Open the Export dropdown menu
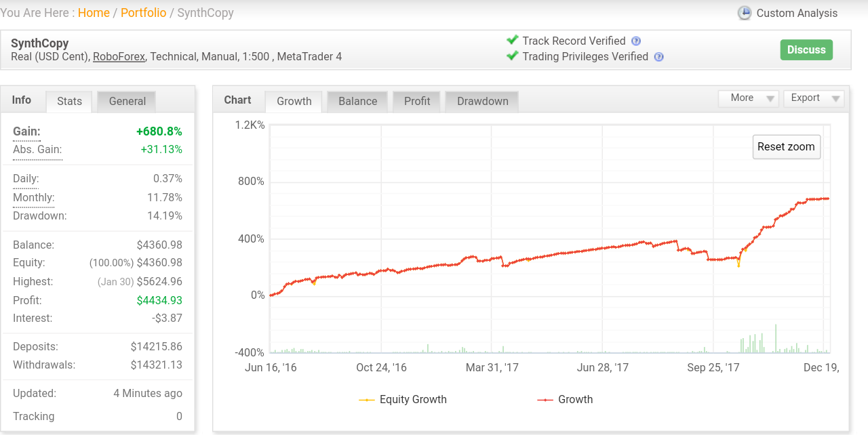This screenshot has height=435, width=868. click(x=813, y=98)
